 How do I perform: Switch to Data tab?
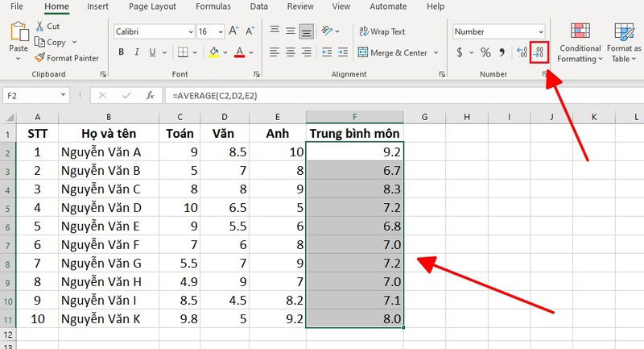click(x=258, y=6)
